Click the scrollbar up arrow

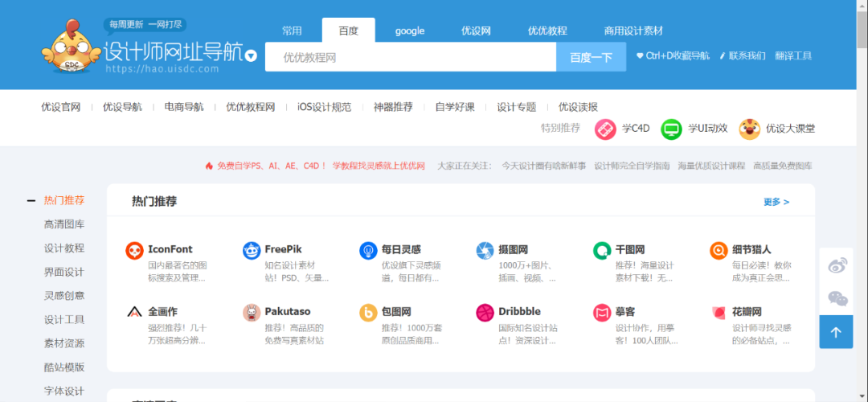click(x=862, y=6)
